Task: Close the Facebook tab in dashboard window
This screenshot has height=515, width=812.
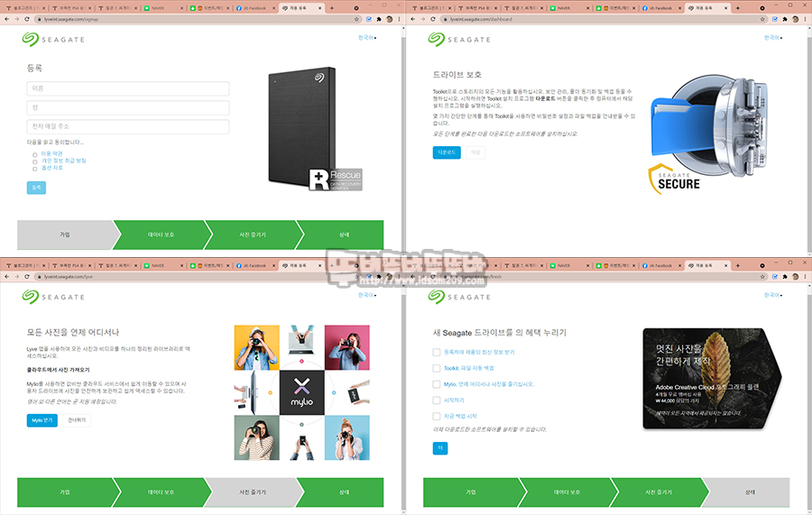Action: pyautogui.click(x=679, y=8)
